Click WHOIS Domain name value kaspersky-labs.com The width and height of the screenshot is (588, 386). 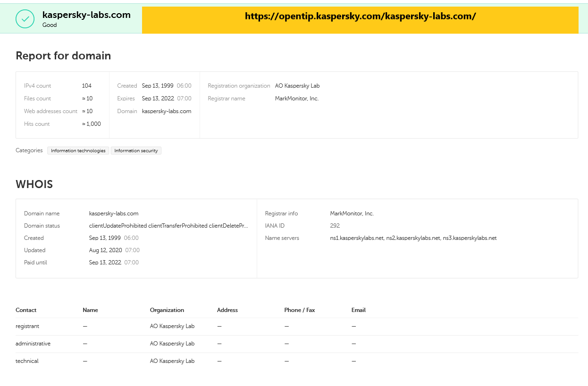[x=114, y=214]
